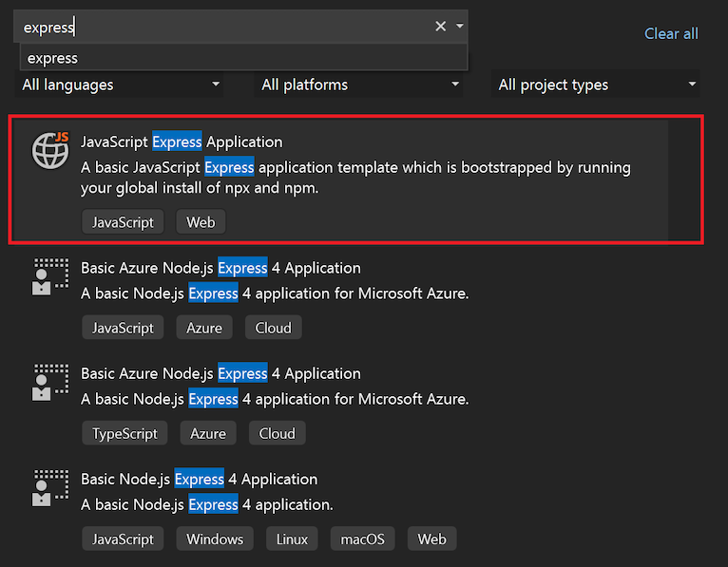This screenshot has width=728, height=567.
Task: Select the 'express' search suggestion
Action: tap(53, 58)
